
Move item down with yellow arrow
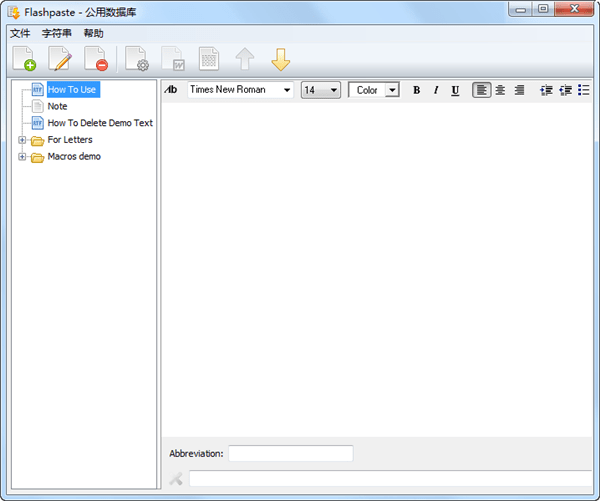coord(281,60)
